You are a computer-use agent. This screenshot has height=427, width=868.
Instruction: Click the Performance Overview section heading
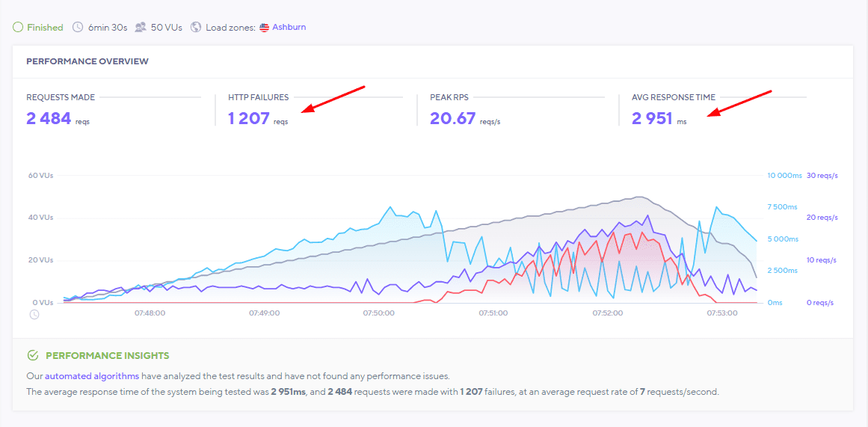click(x=87, y=61)
